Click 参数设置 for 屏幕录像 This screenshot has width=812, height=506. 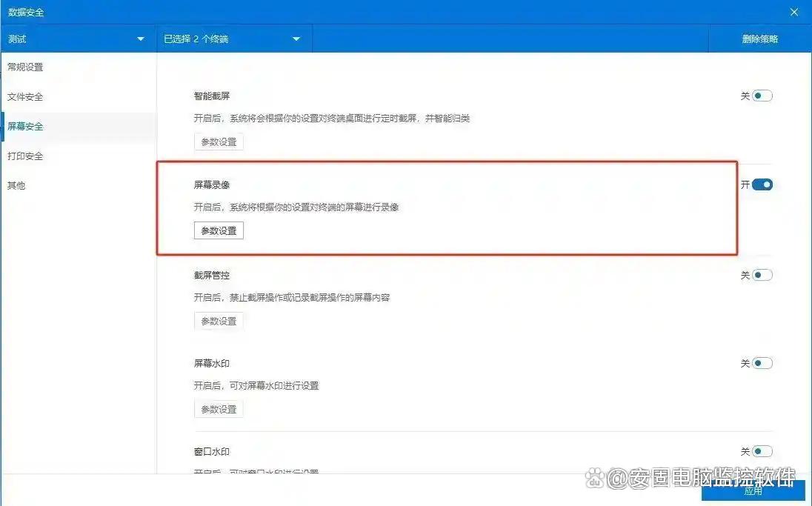tap(219, 230)
